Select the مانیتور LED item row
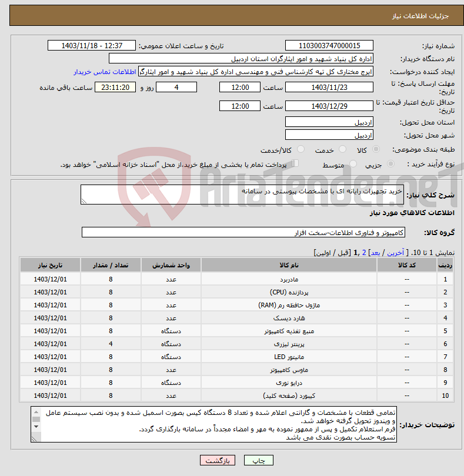The height and width of the screenshot is (476, 464). [x=237, y=357]
